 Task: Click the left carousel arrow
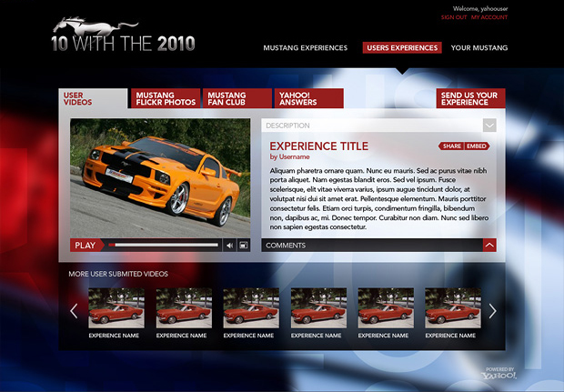click(x=75, y=311)
